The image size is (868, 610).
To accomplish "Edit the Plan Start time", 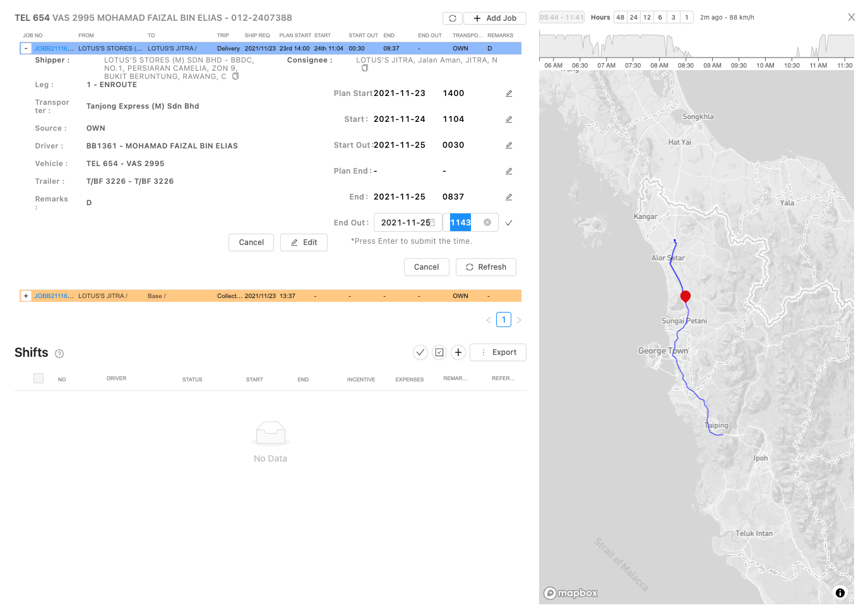I will (x=509, y=93).
